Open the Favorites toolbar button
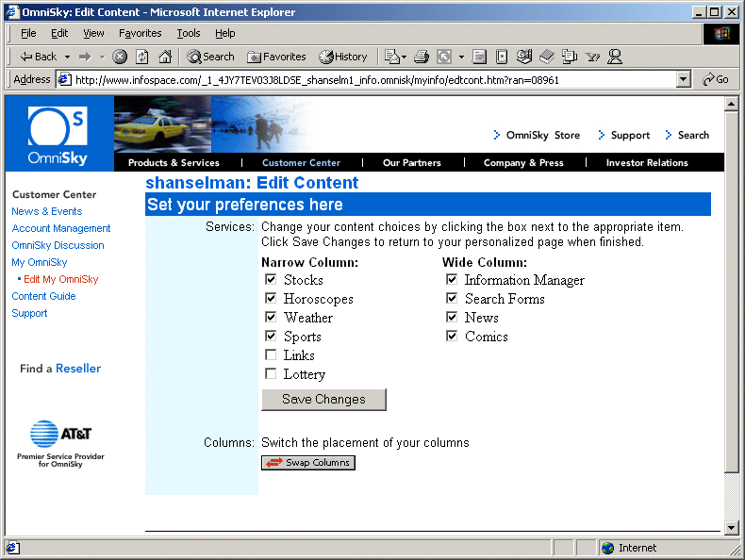Screen dimensions: 745x560 click(276, 57)
